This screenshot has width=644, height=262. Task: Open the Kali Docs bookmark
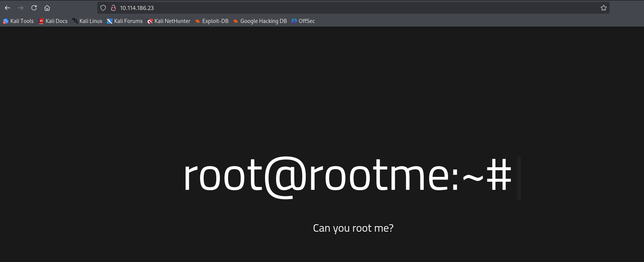point(53,21)
